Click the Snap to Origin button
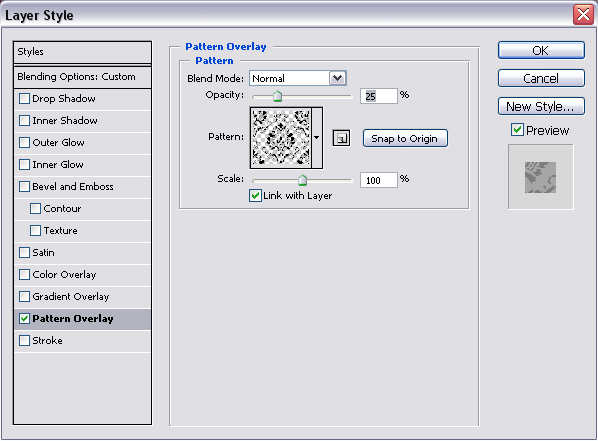The height and width of the screenshot is (441, 598). click(x=405, y=138)
